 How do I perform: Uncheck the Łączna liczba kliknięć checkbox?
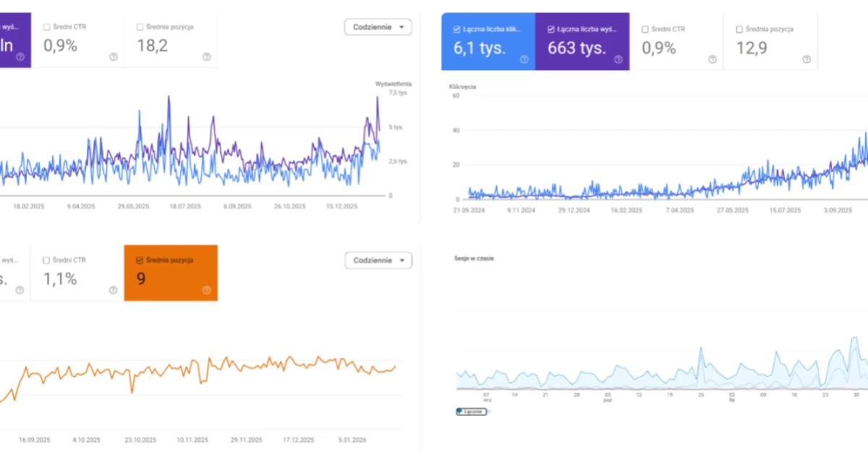coord(456,27)
